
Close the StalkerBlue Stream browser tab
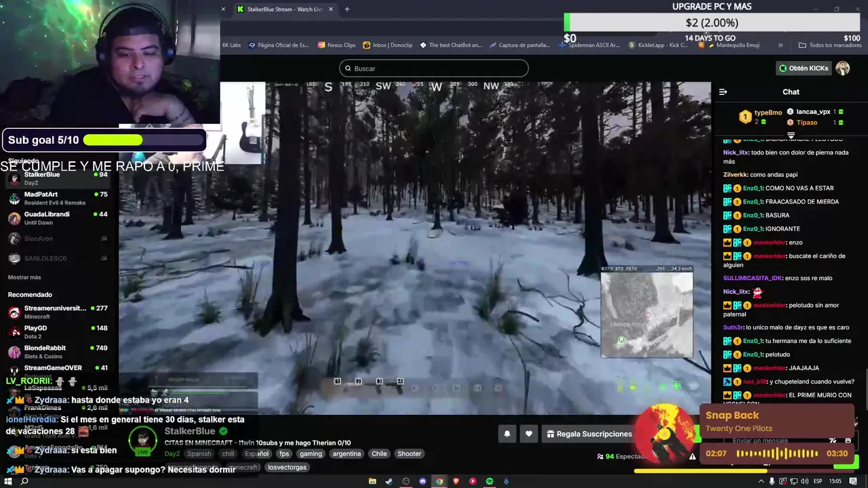[x=331, y=9]
